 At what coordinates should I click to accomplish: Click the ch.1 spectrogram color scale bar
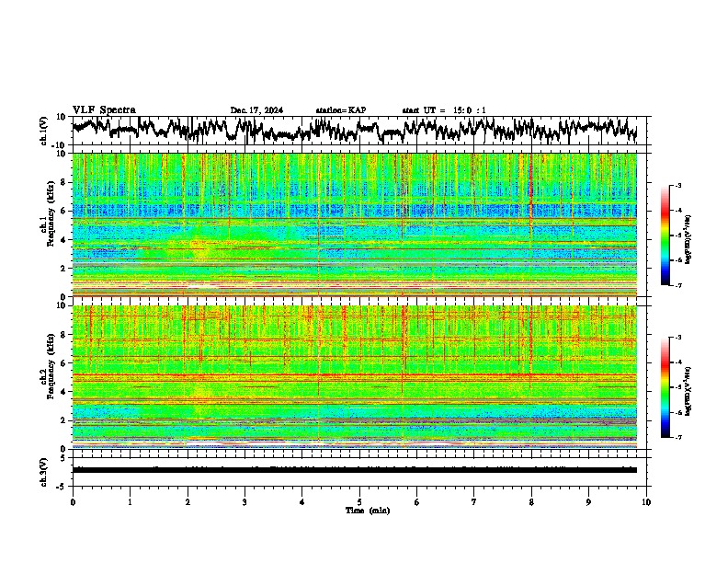[665, 236]
